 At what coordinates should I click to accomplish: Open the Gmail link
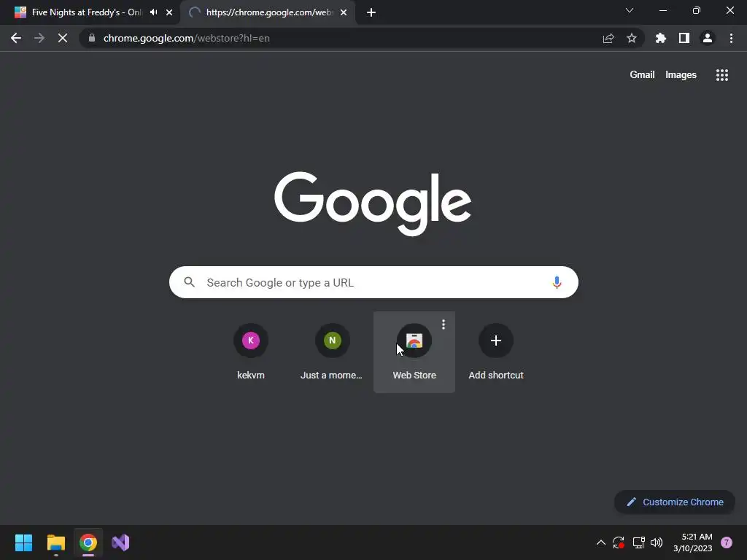(642, 75)
